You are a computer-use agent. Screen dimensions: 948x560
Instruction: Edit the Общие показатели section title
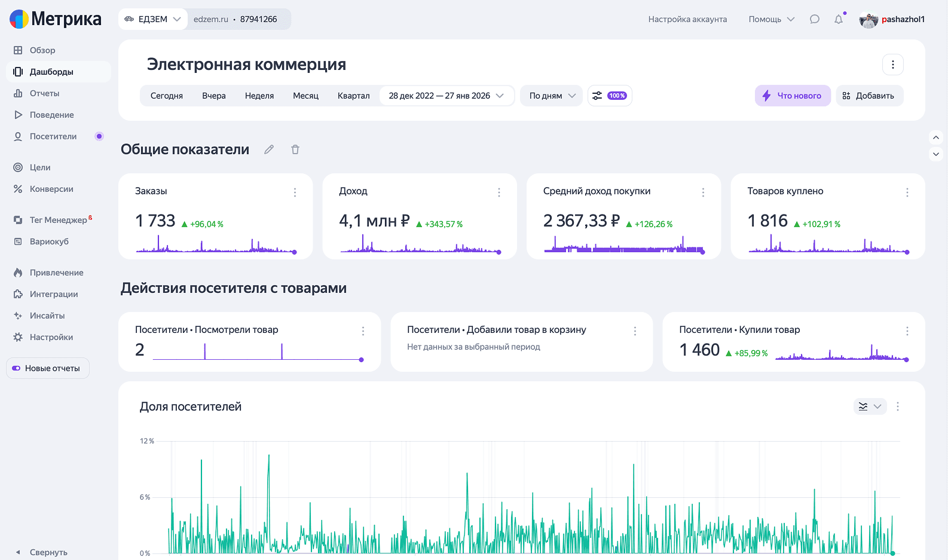coord(269,149)
